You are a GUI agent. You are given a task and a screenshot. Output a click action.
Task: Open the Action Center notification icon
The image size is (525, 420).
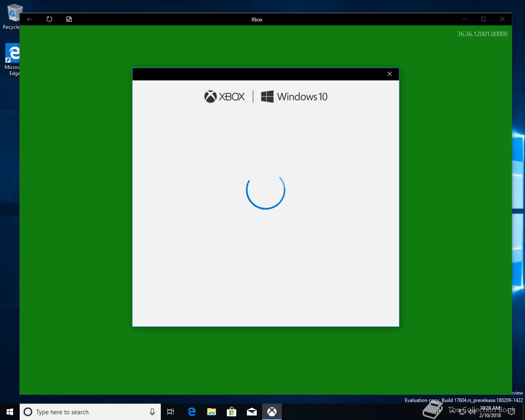(511, 412)
